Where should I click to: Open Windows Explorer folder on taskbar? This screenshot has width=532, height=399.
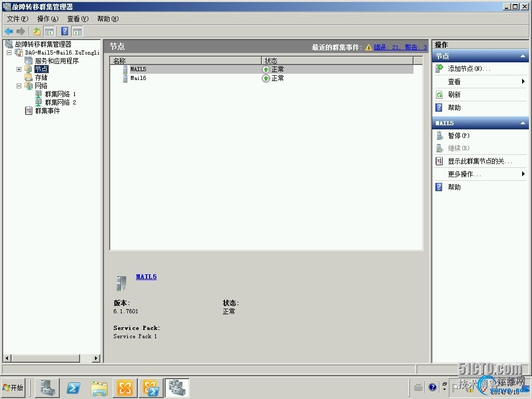coord(99,388)
